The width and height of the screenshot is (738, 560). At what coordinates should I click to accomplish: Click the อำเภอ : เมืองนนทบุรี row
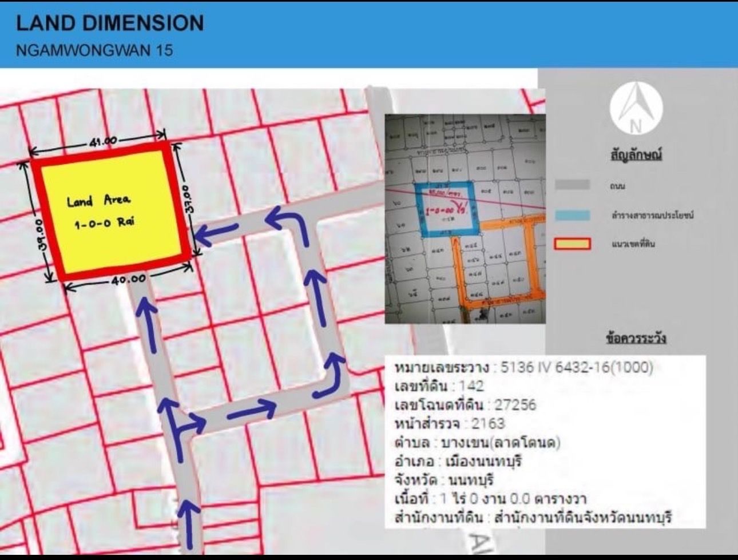(458, 461)
